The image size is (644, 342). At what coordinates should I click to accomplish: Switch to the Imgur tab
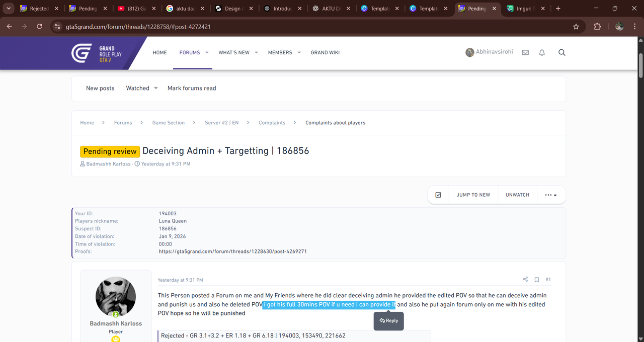click(x=526, y=9)
